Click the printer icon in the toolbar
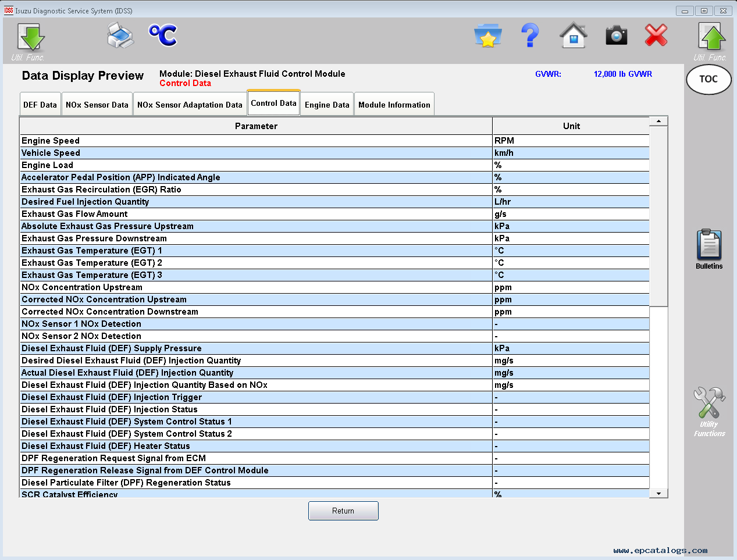The height and width of the screenshot is (560, 737). 121,35
